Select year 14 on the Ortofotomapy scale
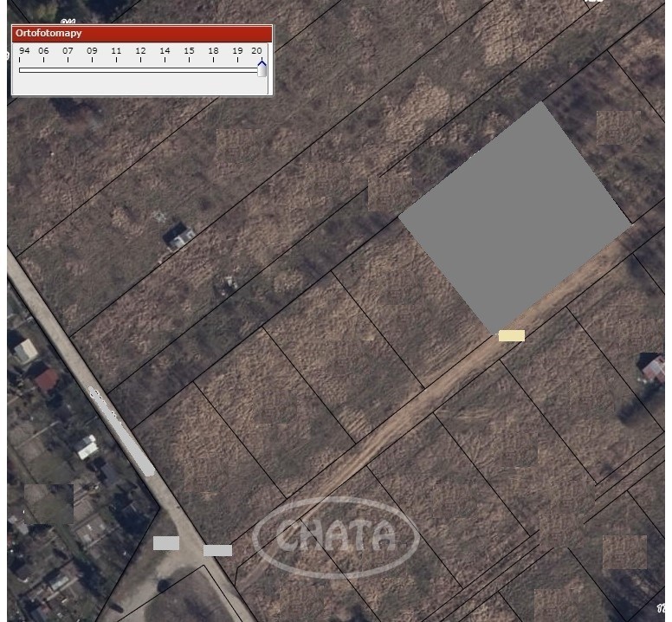 pyautogui.click(x=165, y=50)
